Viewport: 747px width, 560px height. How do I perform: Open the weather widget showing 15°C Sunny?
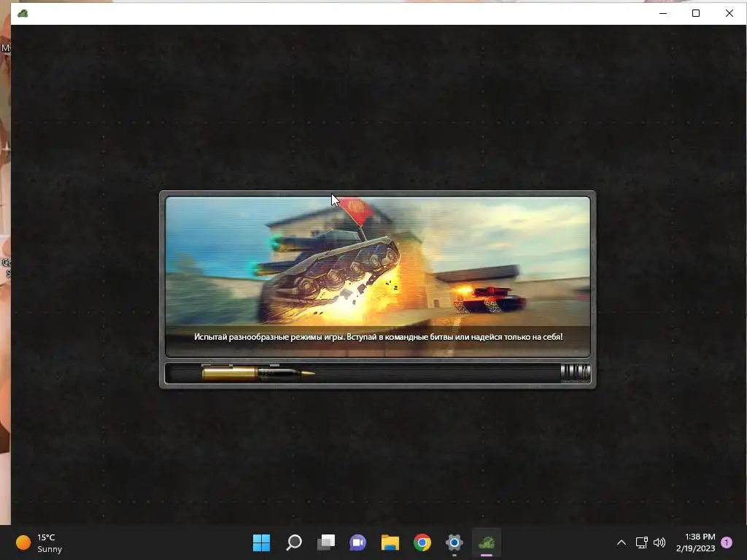pos(39,542)
